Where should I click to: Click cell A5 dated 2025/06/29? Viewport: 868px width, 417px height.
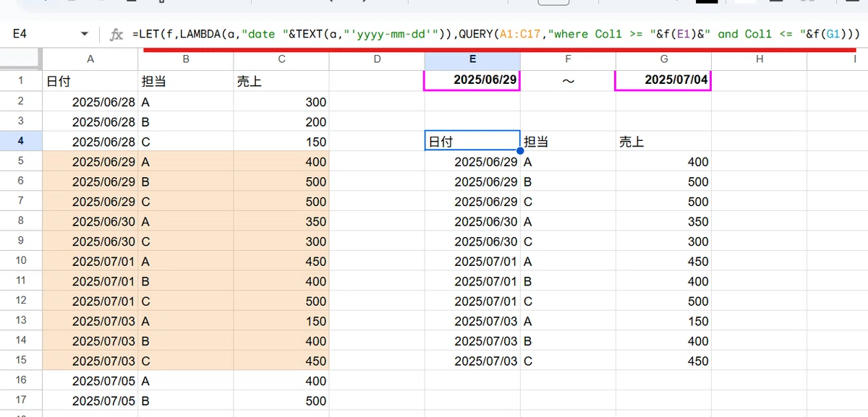click(x=90, y=162)
